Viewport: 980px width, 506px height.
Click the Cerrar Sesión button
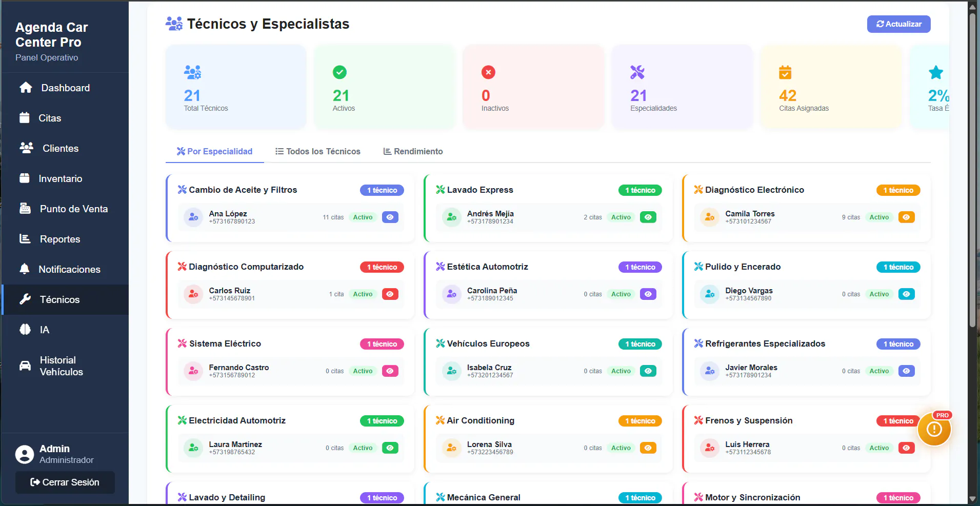point(65,482)
